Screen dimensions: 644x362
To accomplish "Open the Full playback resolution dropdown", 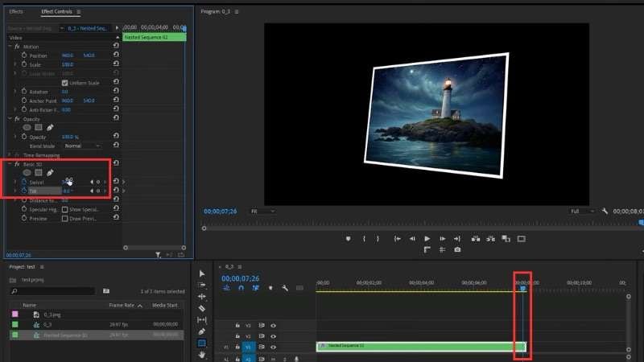I will [x=582, y=211].
